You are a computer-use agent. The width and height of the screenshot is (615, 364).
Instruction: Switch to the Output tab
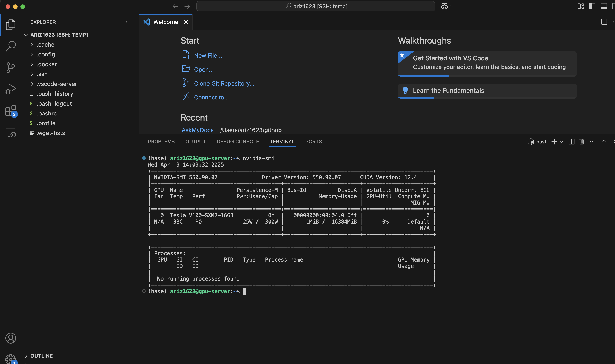click(195, 142)
